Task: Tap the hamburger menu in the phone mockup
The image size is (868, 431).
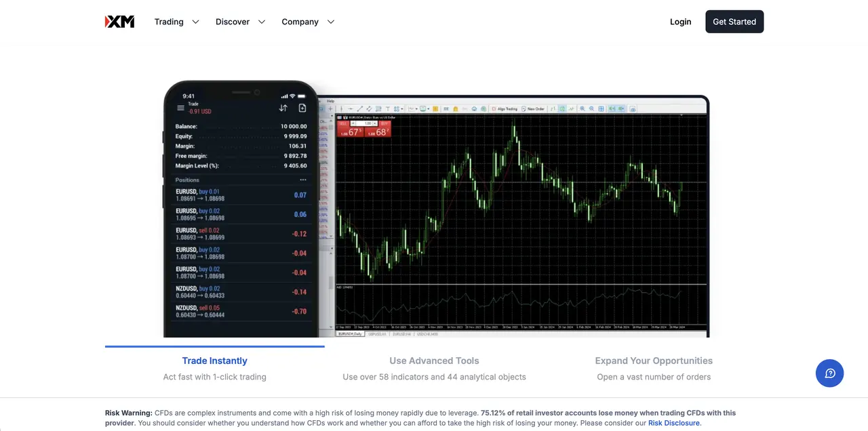Action: tap(180, 108)
